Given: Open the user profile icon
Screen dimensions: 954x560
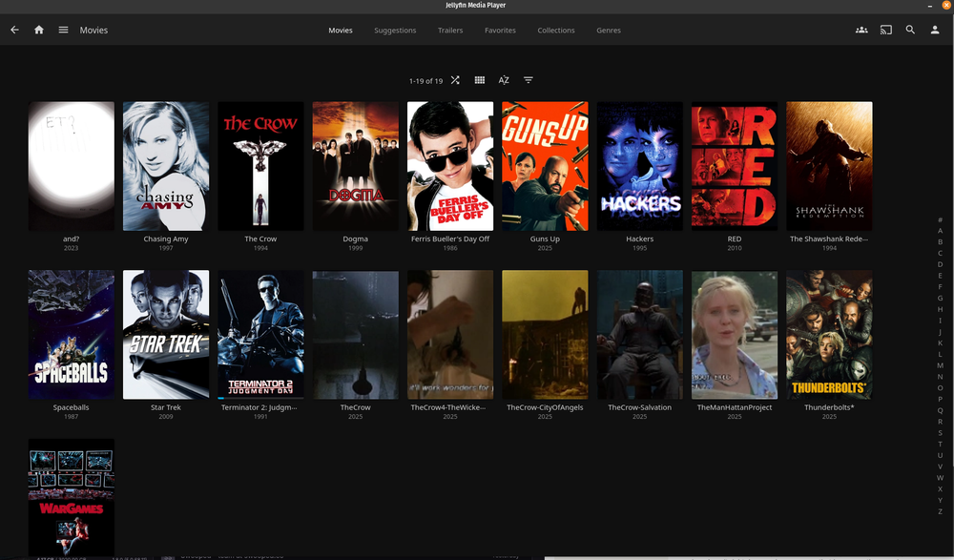Looking at the screenshot, I should [x=935, y=30].
